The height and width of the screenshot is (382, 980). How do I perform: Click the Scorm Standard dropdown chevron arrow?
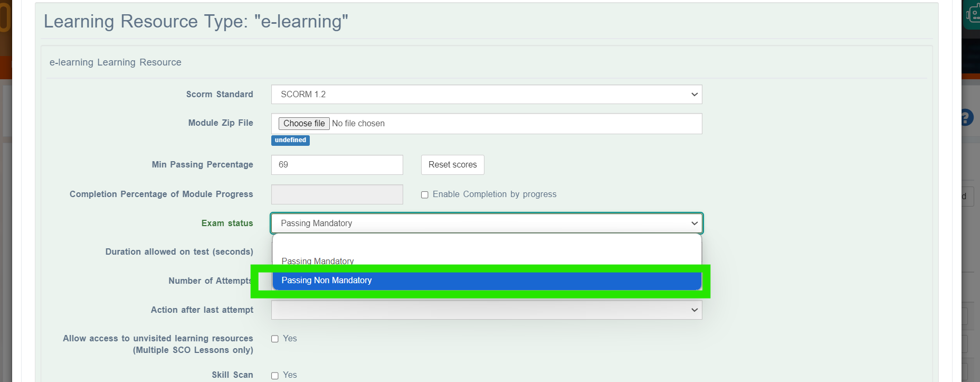[x=694, y=95]
